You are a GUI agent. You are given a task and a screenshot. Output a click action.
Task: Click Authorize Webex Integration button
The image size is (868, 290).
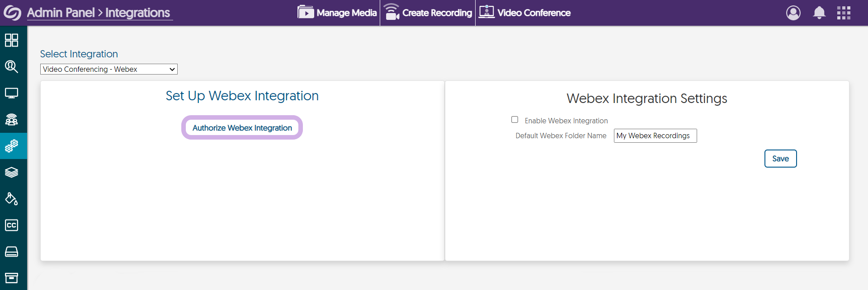point(242,128)
